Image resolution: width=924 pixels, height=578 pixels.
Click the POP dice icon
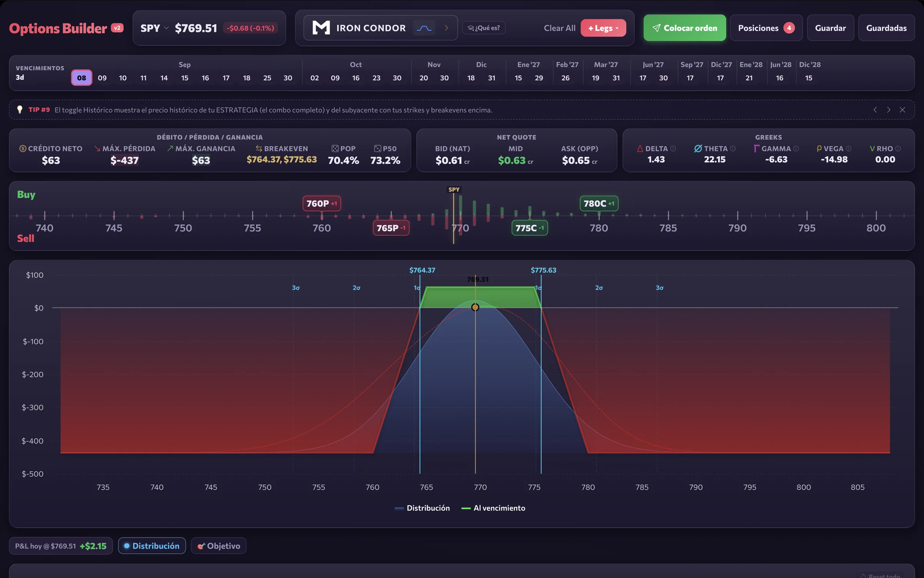(x=335, y=149)
